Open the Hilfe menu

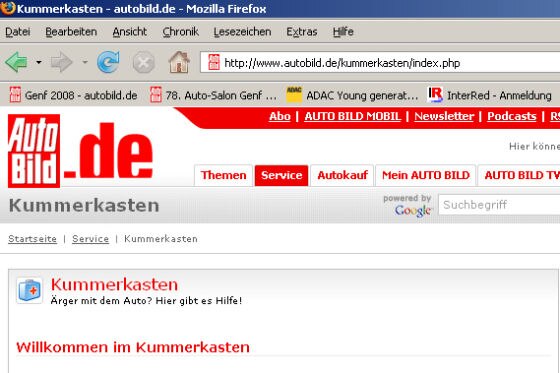pyautogui.click(x=343, y=32)
